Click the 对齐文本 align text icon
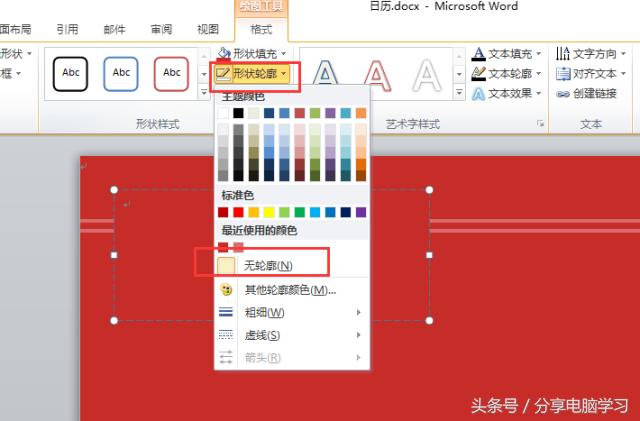Image resolution: width=640 pixels, height=421 pixels. [x=563, y=74]
